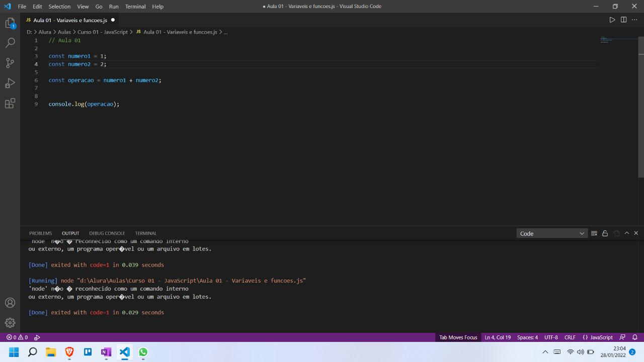This screenshot has height=362, width=644.
Task: Click the Aulas breadcrumb folder
Action: click(64, 32)
